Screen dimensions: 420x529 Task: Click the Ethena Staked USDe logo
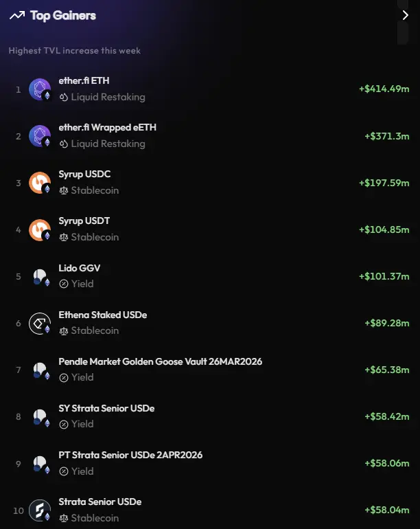click(40, 323)
